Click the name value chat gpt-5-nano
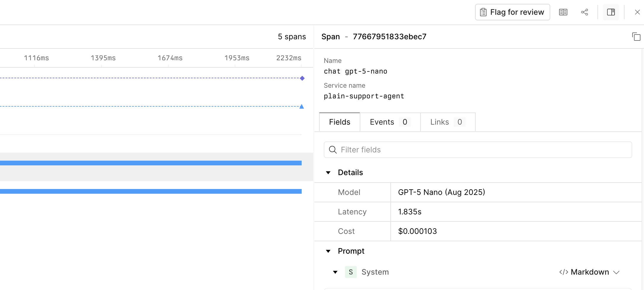 tap(355, 71)
